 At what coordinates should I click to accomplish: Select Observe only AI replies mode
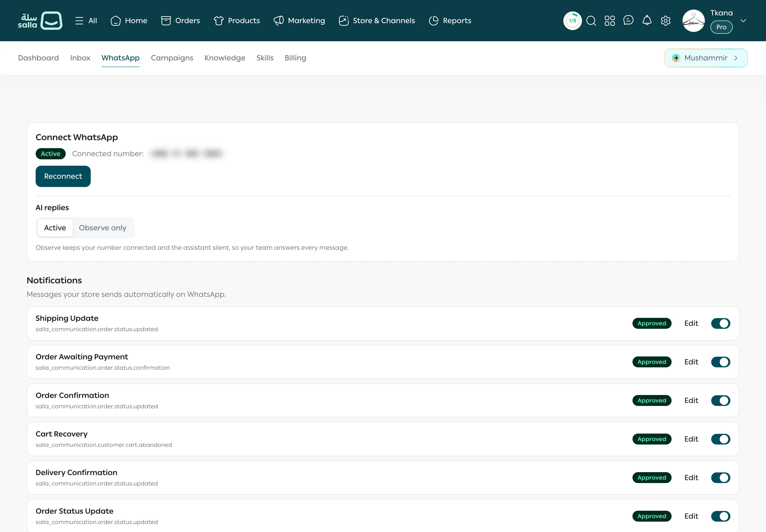(x=103, y=228)
